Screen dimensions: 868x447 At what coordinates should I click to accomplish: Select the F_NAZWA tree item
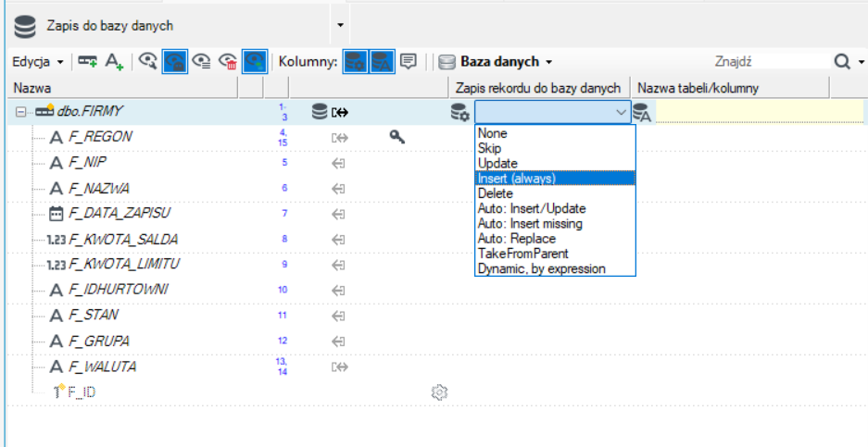pyautogui.click(x=98, y=188)
